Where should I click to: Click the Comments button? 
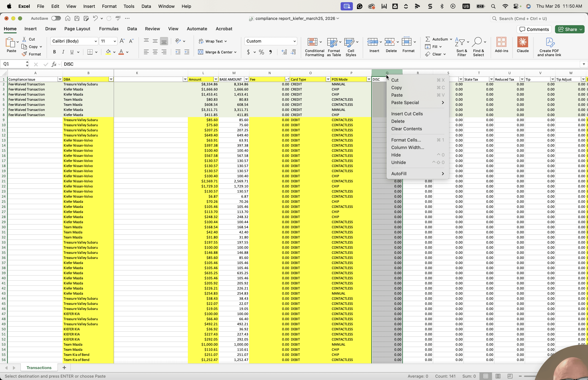tap(534, 29)
